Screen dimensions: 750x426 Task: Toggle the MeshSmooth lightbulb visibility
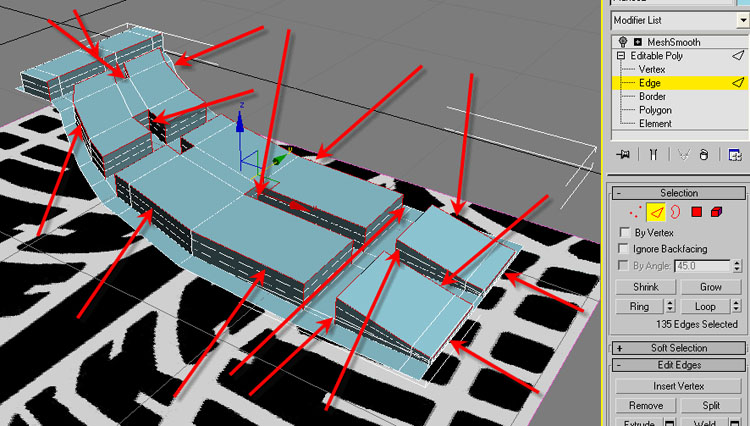click(x=622, y=43)
